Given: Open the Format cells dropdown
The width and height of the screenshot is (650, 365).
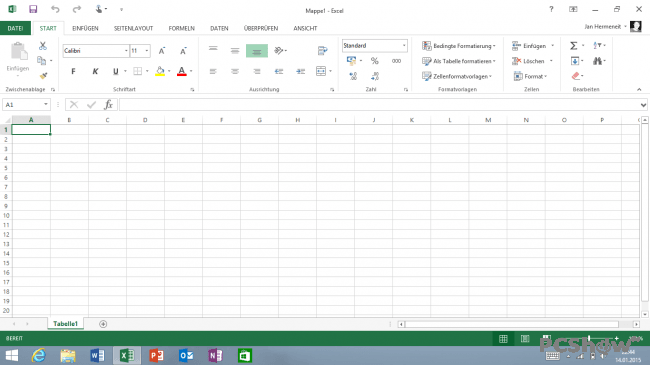Looking at the screenshot, I should (x=530, y=76).
